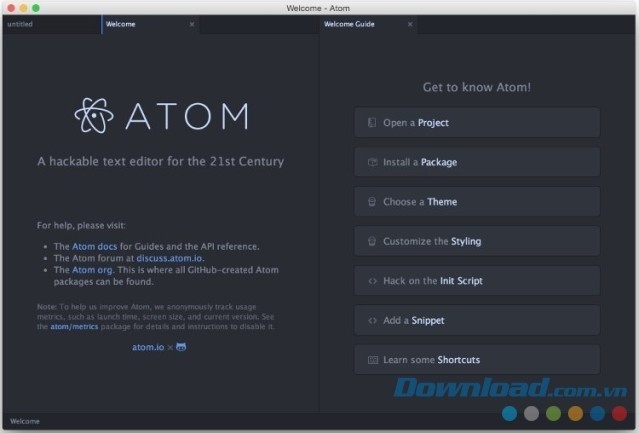
Task: Click the yellow minimize window button
Action: point(23,8)
